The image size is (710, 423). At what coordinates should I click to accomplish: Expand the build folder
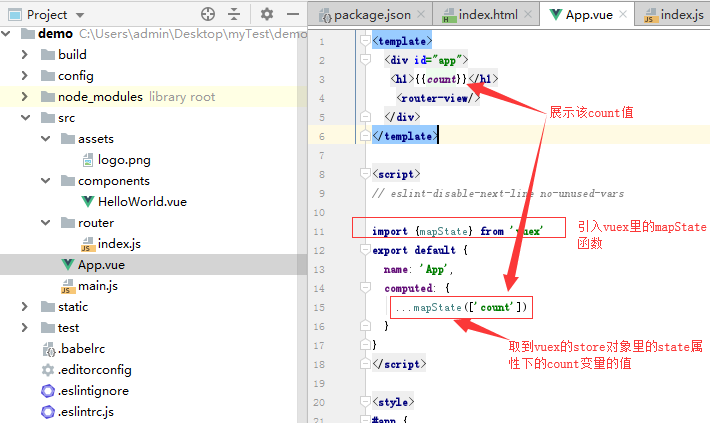point(25,54)
